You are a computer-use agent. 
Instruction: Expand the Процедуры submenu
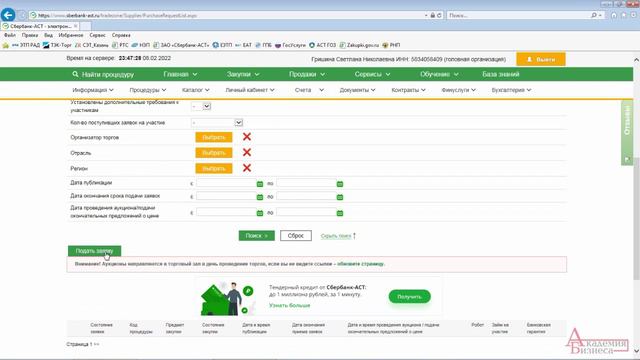(x=148, y=90)
